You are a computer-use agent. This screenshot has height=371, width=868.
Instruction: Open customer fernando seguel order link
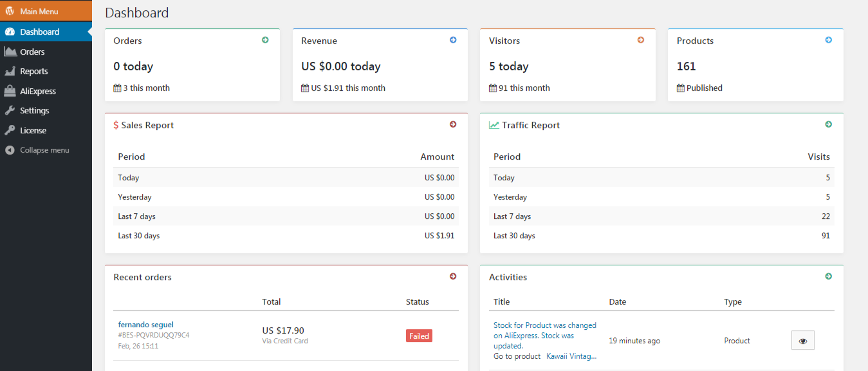[146, 325]
